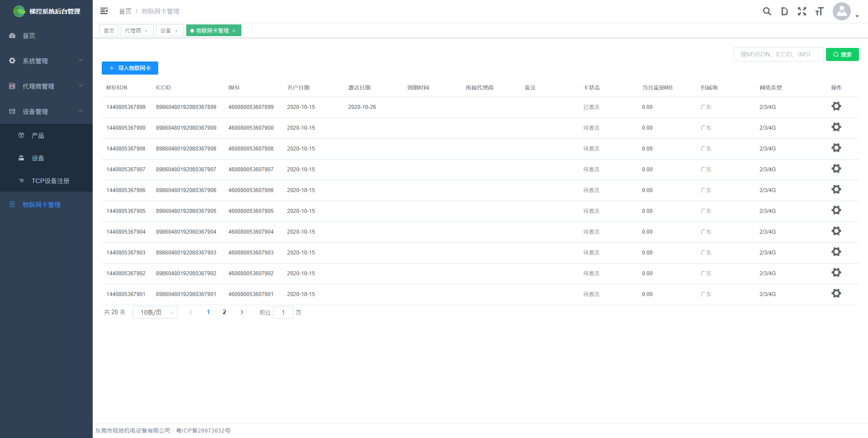
Task: Open 首页 in the sidebar
Action: click(46, 36)
